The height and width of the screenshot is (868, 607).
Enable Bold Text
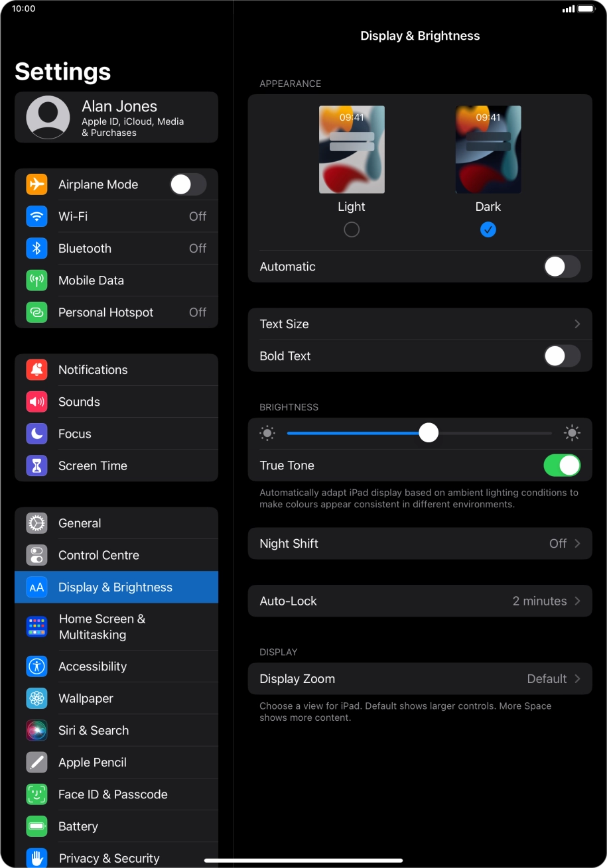[x=562, y=356]
